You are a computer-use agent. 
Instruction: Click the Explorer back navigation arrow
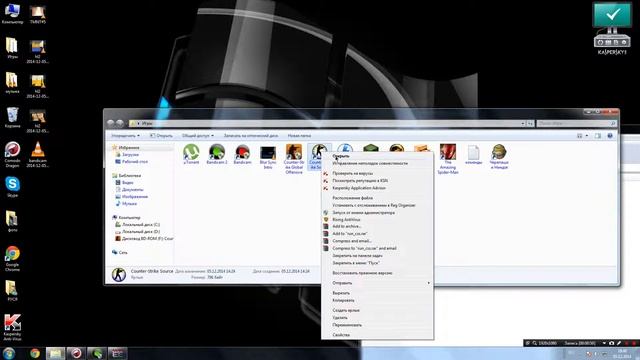tap(111, 123)
